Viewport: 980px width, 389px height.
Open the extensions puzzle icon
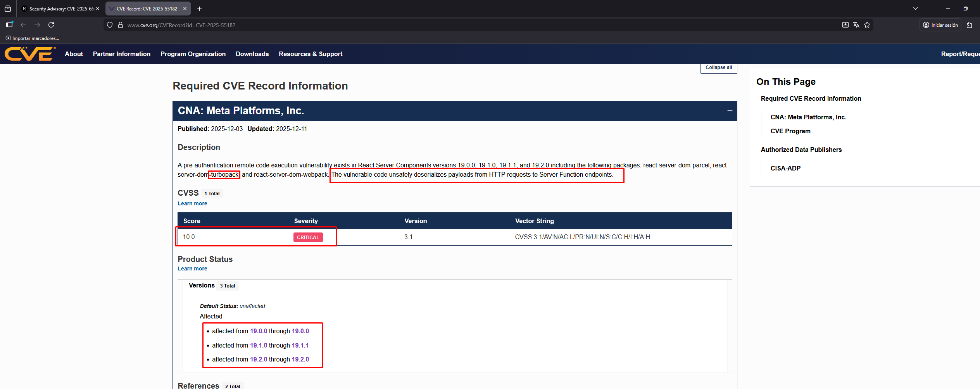tap(970, 25)
